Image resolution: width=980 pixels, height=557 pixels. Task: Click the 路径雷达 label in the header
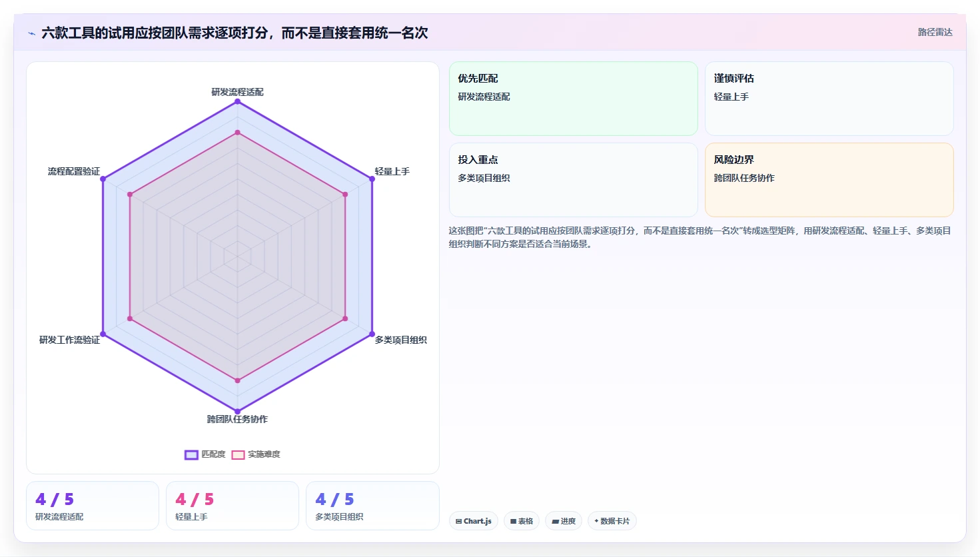click(x=935, y=32)
